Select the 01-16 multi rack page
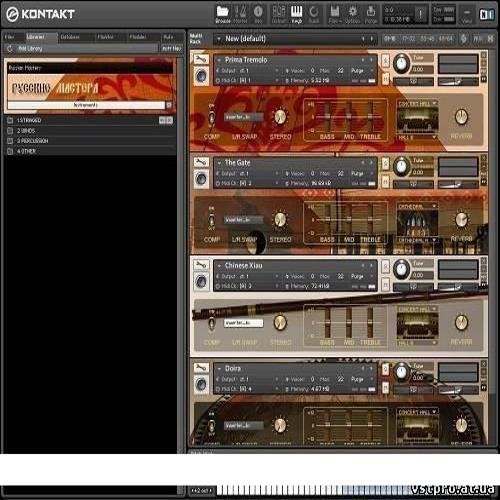This screenshot has height=500, width=500. [x=390, y=39]
